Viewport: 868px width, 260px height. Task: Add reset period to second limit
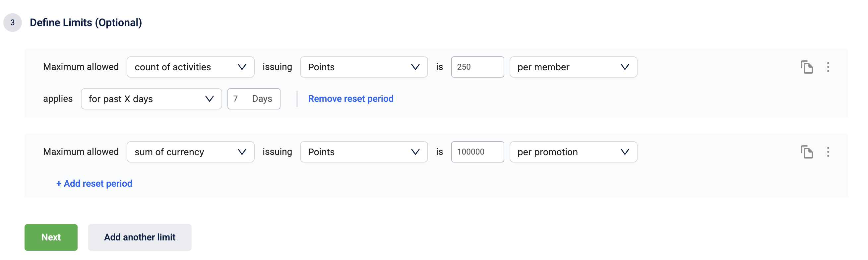[94, 183]
